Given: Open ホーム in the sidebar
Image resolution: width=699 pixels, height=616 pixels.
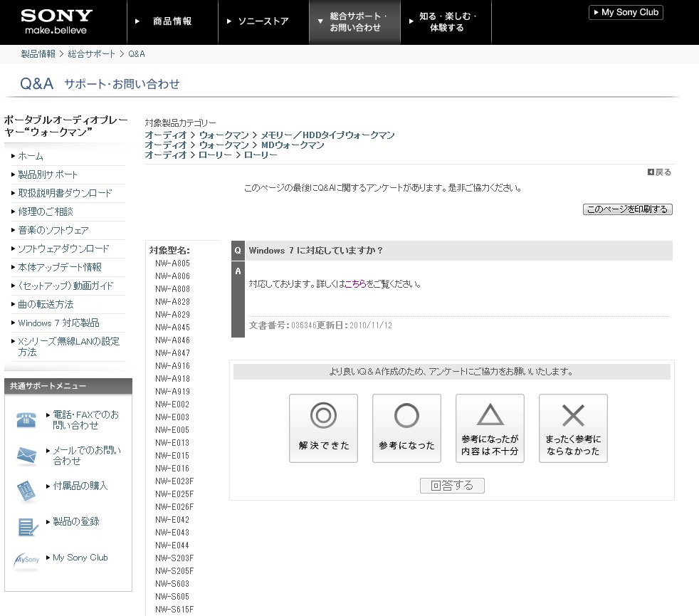Looking at the screenshot, I should [x=31, y=156].
